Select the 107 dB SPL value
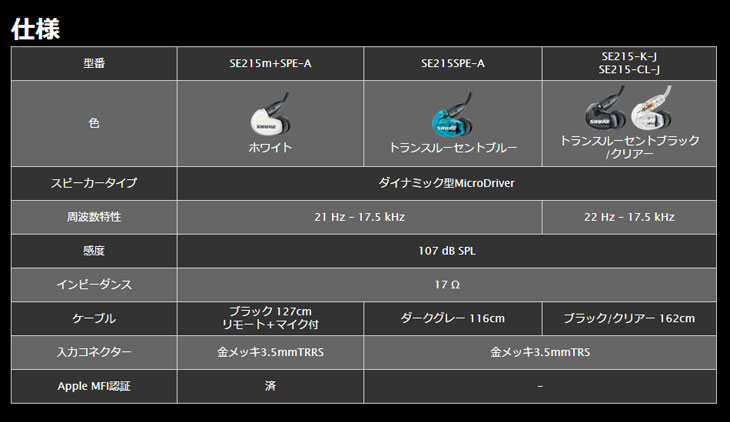 tap(446, 251)
